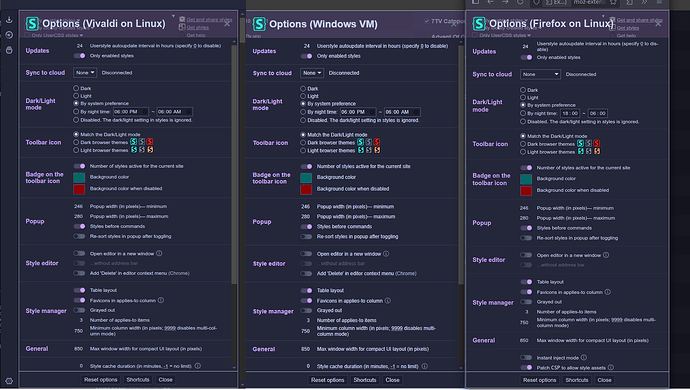Click the 18:00 night time field in Firefox panel
Image resolution: width=690 pixels, height=390 pixels.
pyautogui.click(x=570, y=114)
